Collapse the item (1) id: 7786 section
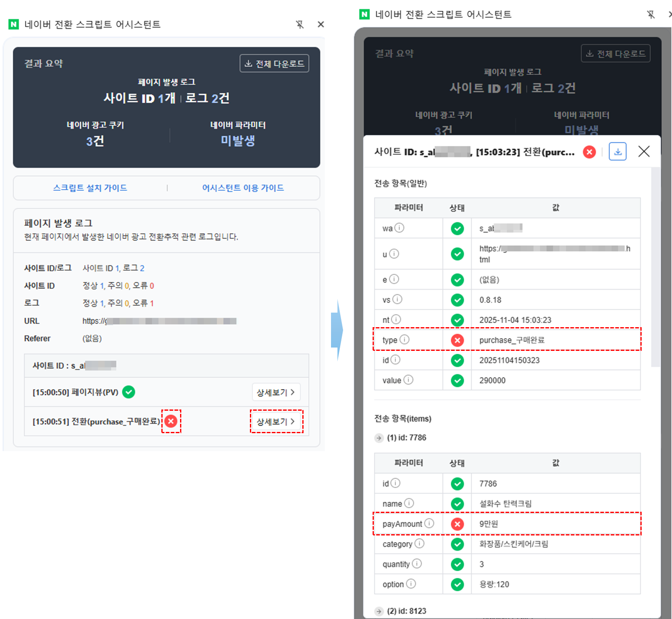The width and height of the screenshot is (672, 619). [x=379, y=438]
